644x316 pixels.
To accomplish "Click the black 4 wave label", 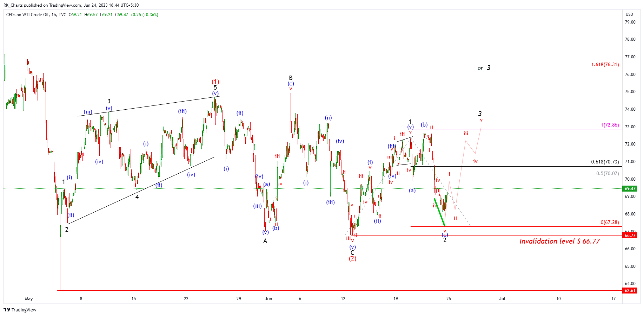I will [137, 197].
